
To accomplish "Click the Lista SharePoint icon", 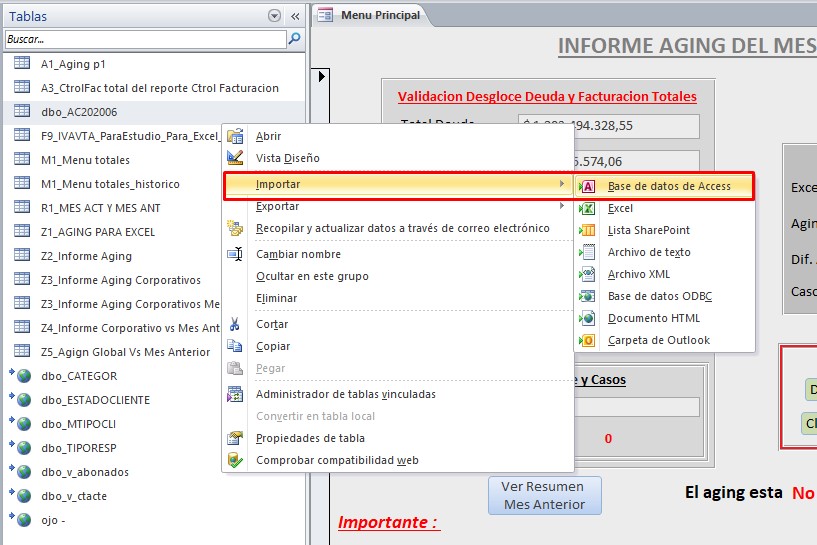I will [x=588, y=230].
